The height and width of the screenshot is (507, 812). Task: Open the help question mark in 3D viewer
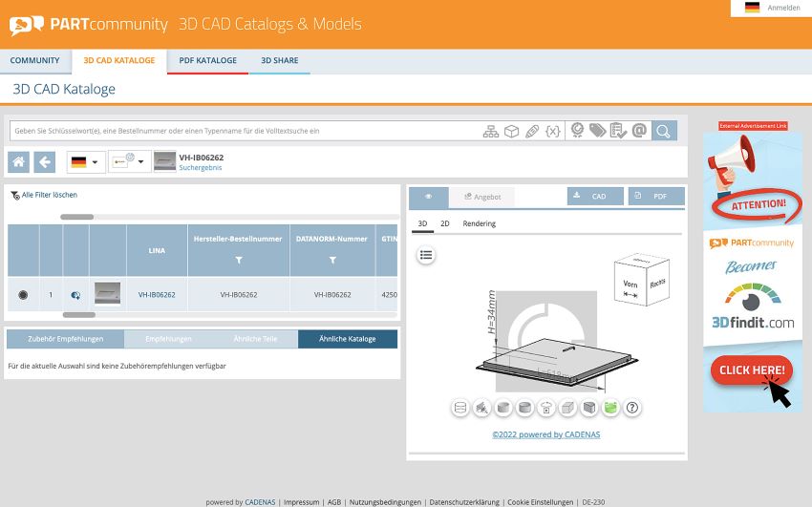631,409
